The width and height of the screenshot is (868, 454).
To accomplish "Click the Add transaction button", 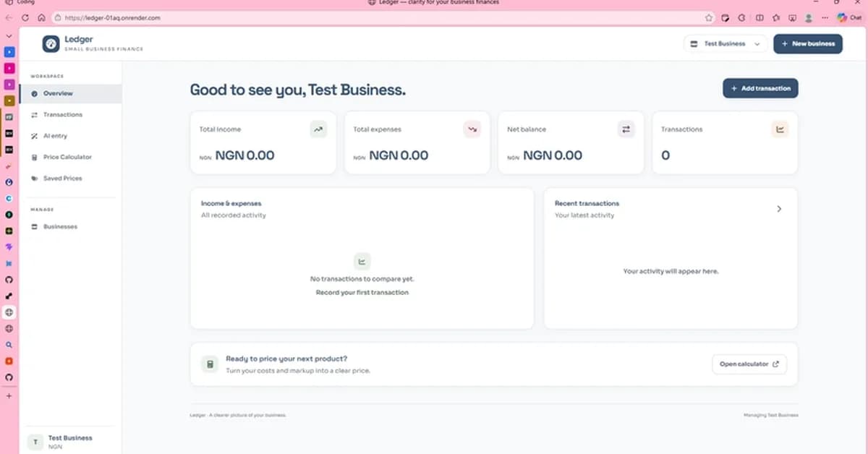I will [760, 88].
